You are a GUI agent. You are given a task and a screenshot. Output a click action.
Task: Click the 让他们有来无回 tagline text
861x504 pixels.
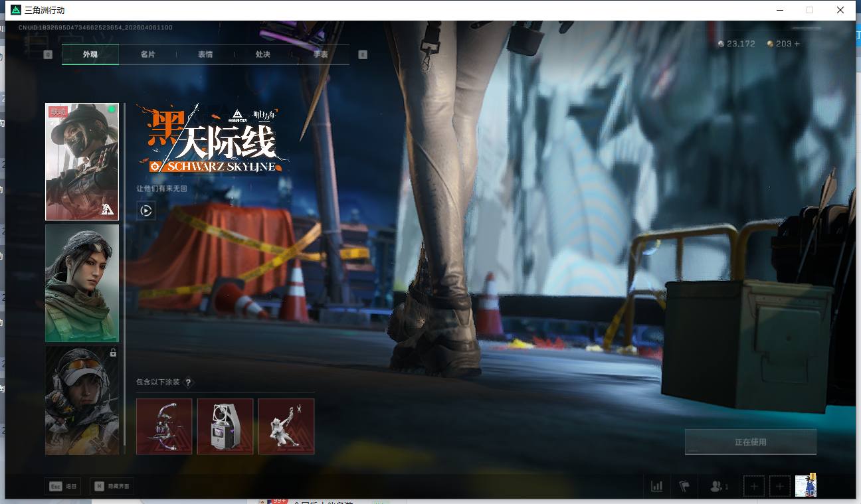162,189
